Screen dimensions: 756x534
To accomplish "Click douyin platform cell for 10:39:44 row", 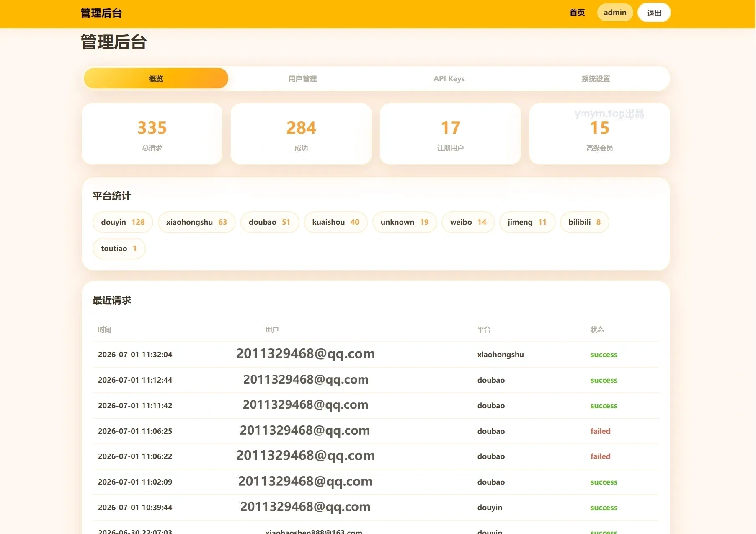I will pyautogui.click(x=490, y=508).
